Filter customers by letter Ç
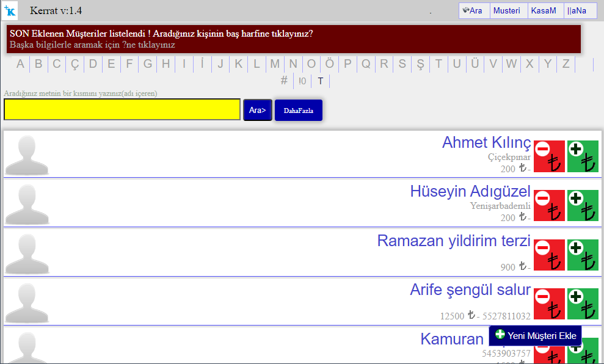 click(x=75, y=64)
